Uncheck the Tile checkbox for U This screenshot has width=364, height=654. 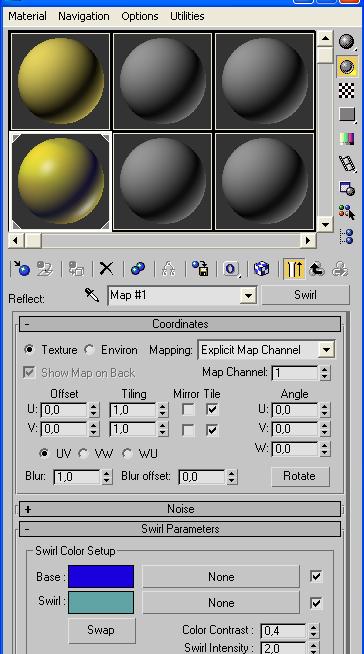tap(212, 410)
